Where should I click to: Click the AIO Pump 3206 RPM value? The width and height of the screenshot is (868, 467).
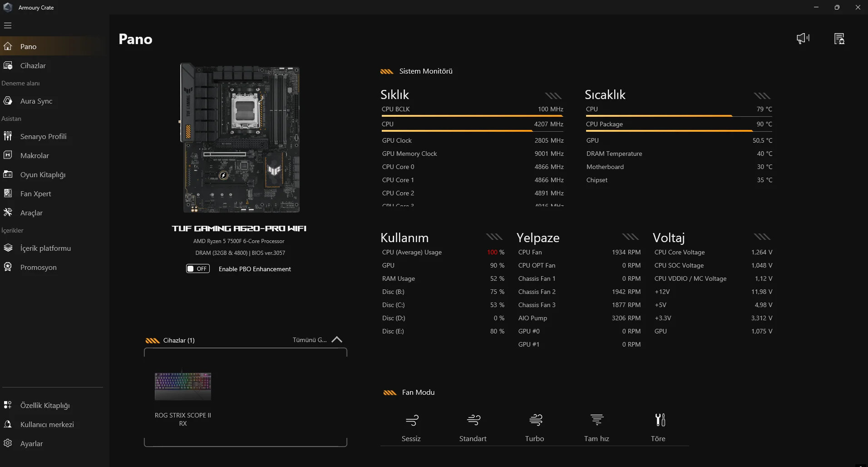point(626,318)
